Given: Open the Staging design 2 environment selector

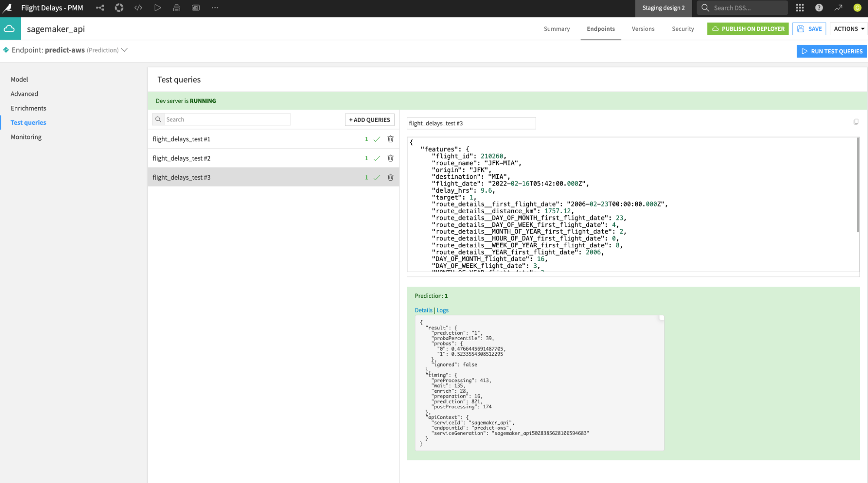Looking at the screenshot, I should click(x=663, y=8).
